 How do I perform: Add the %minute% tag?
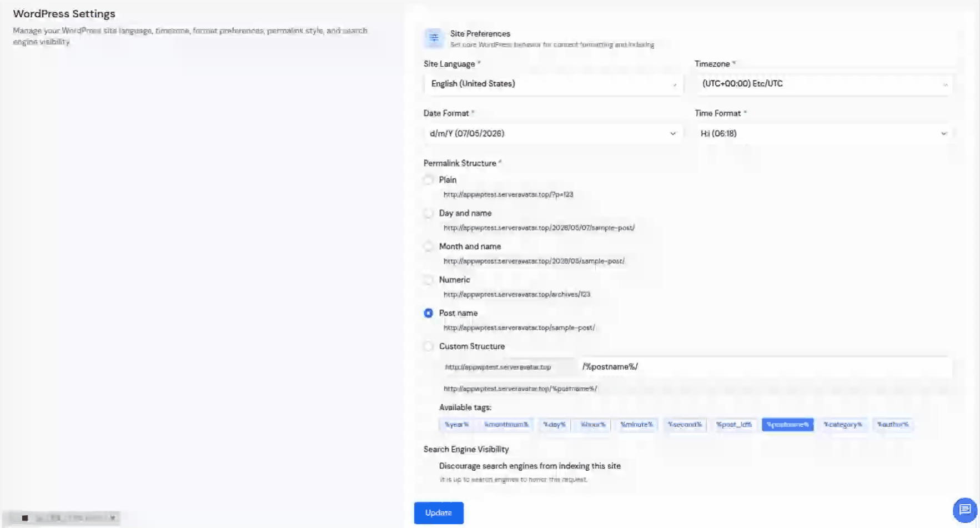636,425
